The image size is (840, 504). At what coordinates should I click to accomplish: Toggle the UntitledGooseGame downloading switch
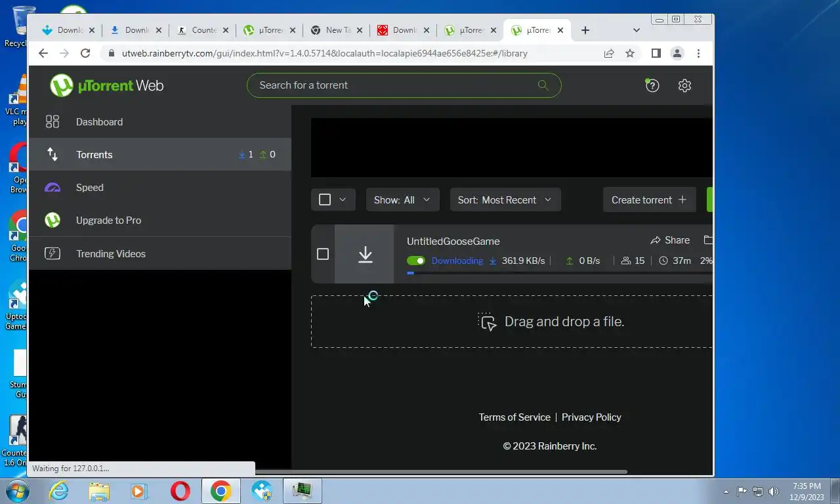point(416,261)
